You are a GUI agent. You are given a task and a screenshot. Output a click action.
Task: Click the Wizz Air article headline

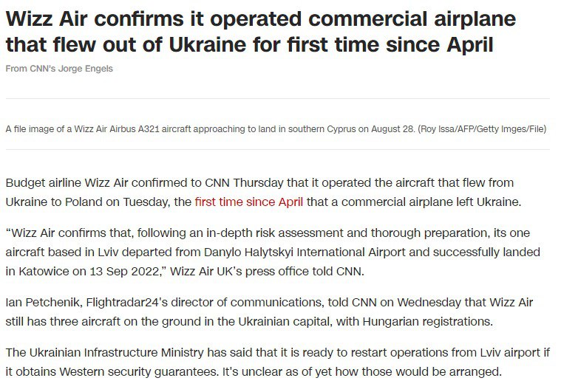click(260, 32)
